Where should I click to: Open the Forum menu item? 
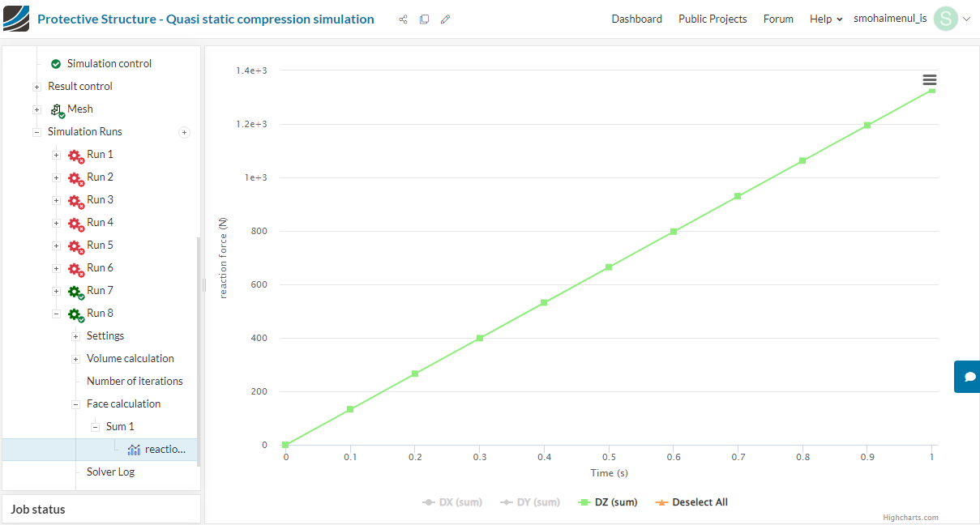pyautogui.click(x=778, y=19)
